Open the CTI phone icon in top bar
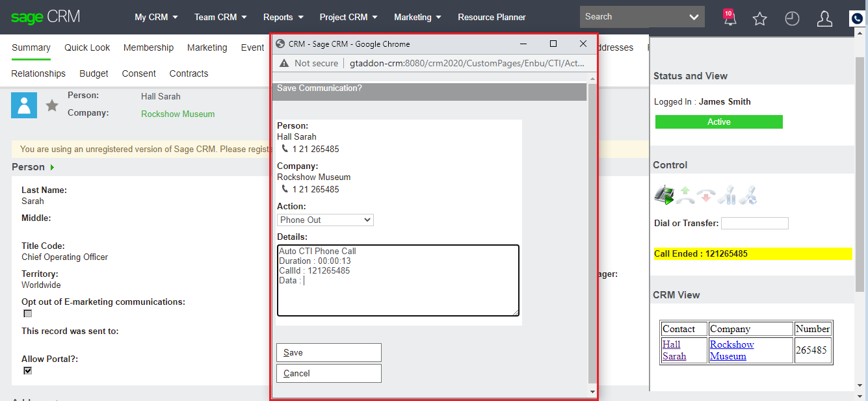This screenshot has width=868, height=401. 858,19
